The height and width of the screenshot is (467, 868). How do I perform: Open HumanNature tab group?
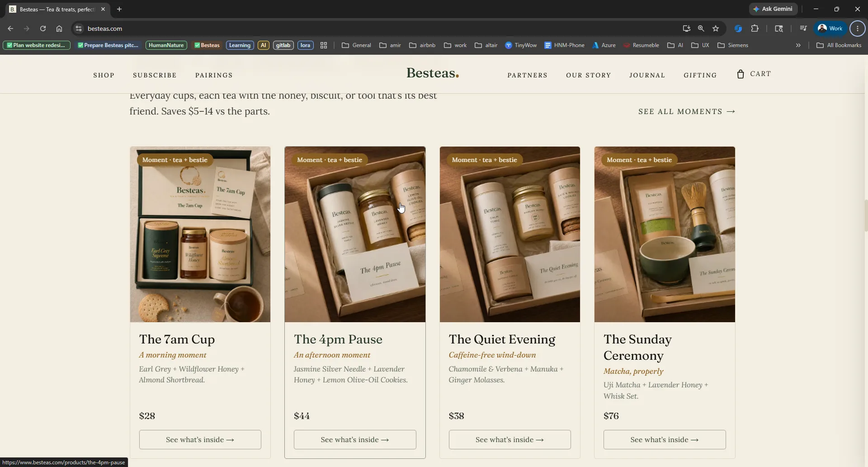(166, 45)
